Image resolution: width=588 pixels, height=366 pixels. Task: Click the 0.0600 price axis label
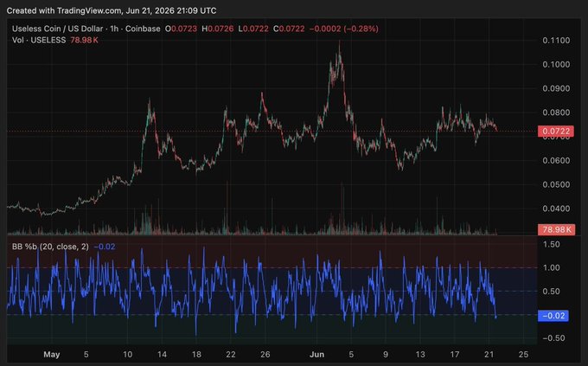556,160
